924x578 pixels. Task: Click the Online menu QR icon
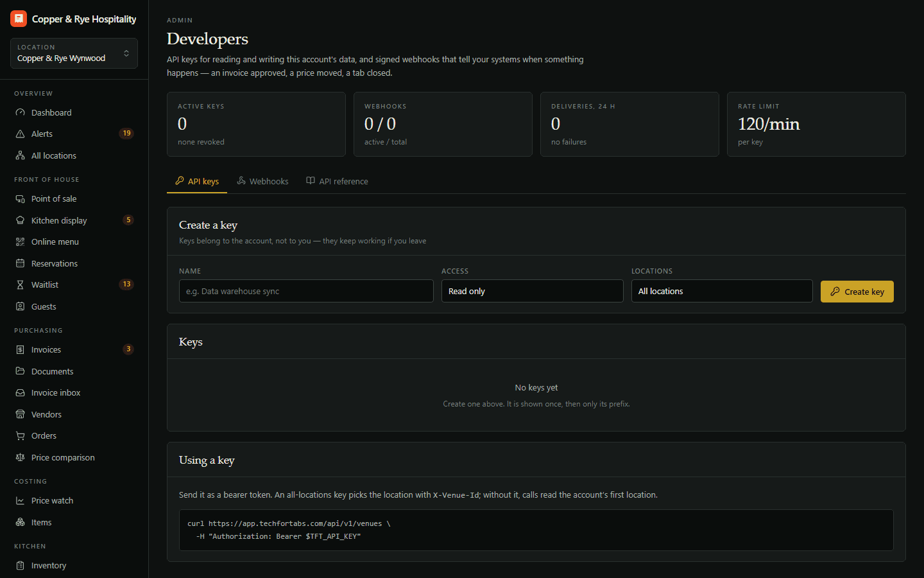coord(20,242)
